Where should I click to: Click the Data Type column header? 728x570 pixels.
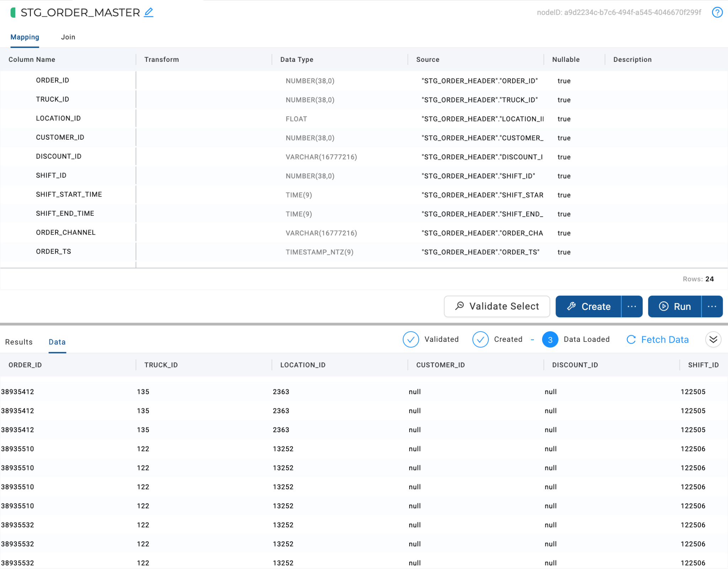[297, 59]
